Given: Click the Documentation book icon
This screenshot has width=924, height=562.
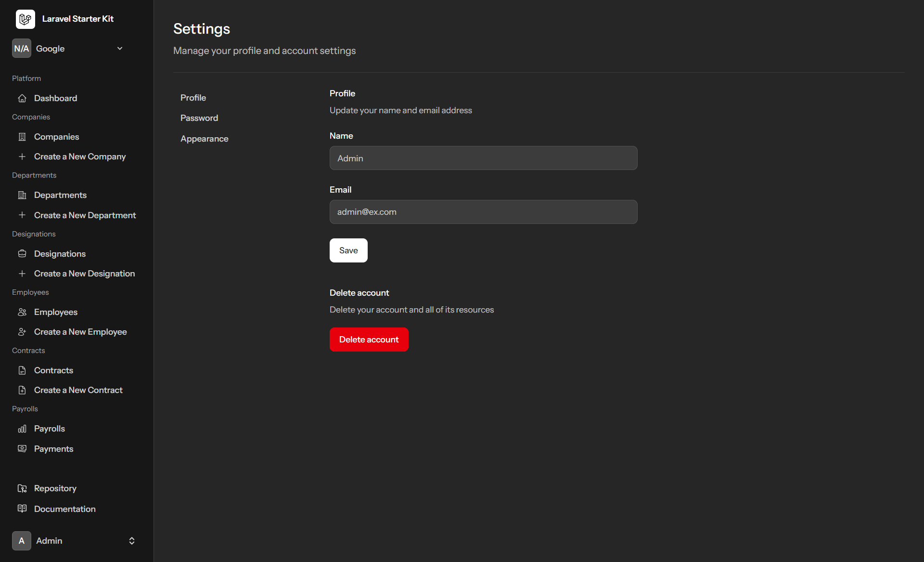Looking at the screenshot, I should tap(22, 509).
